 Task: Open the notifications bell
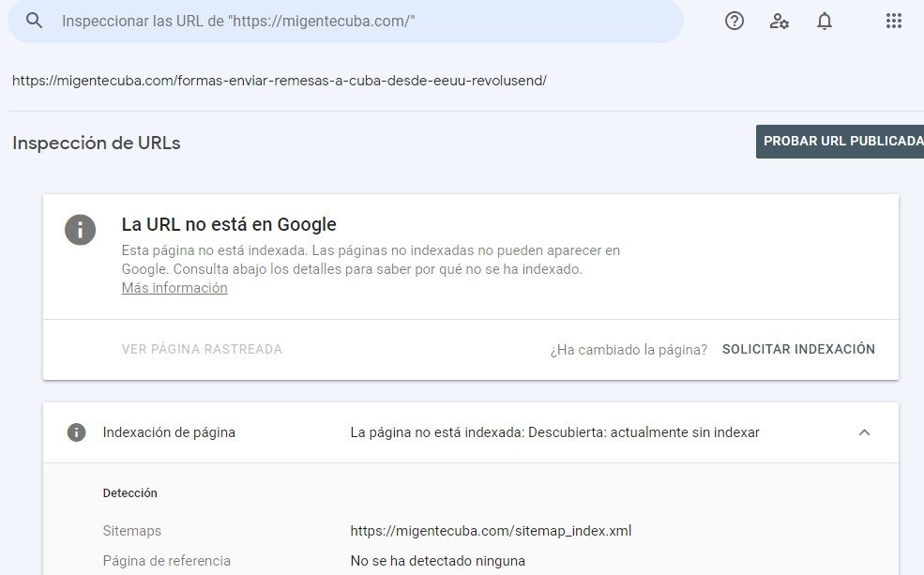coord(825,22)
